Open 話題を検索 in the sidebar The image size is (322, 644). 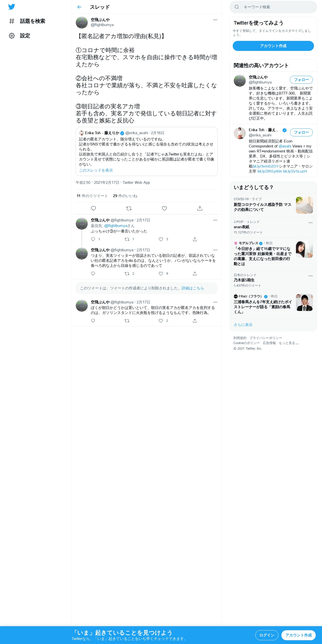[27, 21]
